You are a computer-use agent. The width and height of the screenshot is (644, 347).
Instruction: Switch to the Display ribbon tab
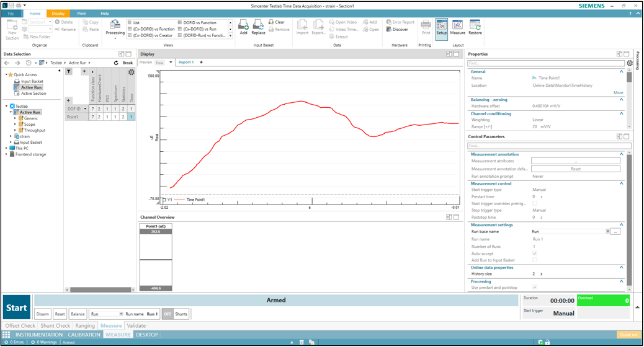coord(58,14)
